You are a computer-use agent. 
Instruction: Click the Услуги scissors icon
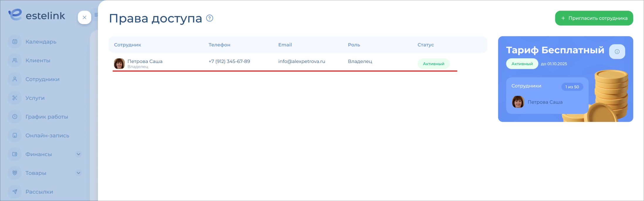coord(15,98)
